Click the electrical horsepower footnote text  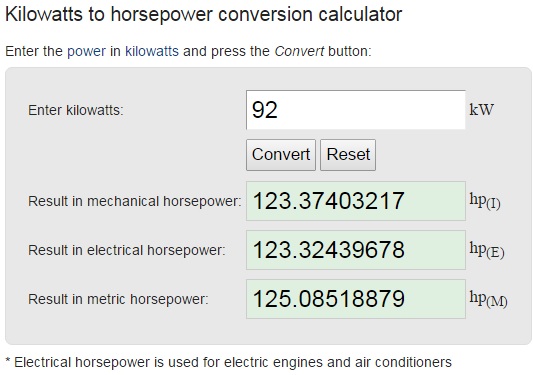point(229,362)
